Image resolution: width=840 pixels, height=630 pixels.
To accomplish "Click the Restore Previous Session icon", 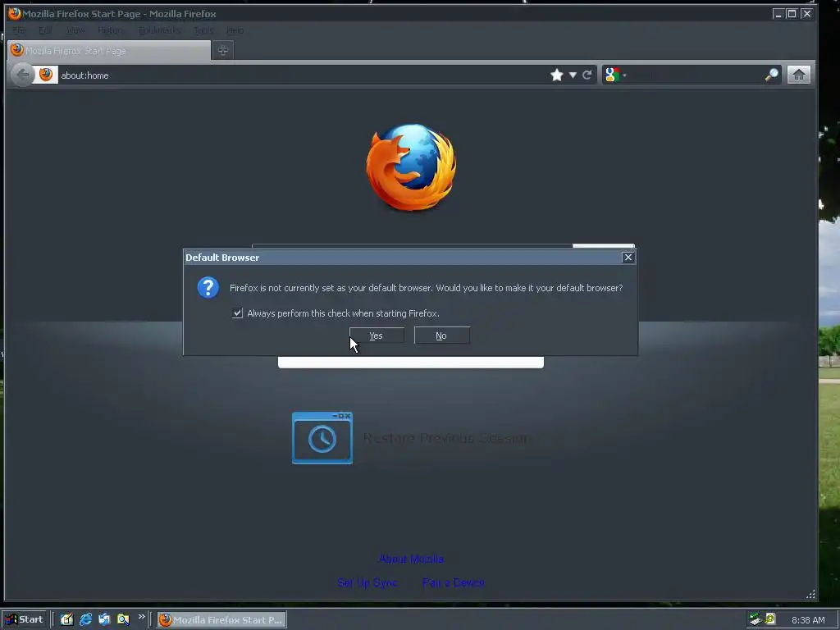I will 322,438.
